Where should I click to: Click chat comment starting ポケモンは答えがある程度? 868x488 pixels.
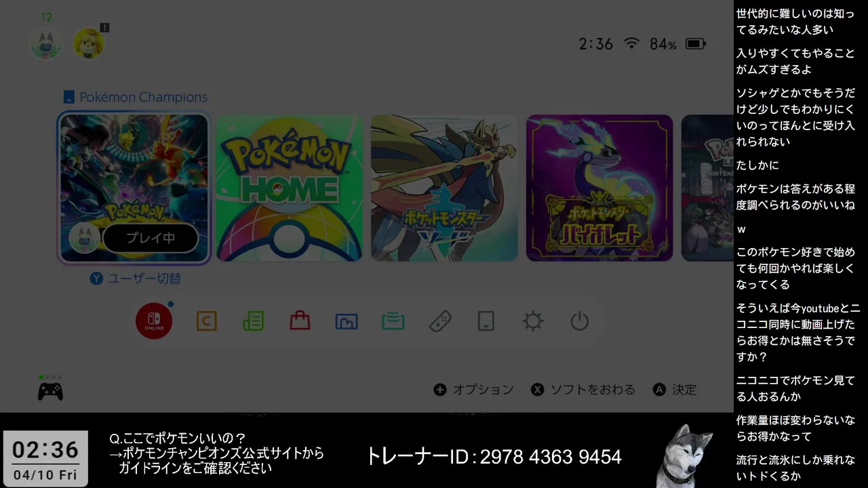[x=795, y=197]
